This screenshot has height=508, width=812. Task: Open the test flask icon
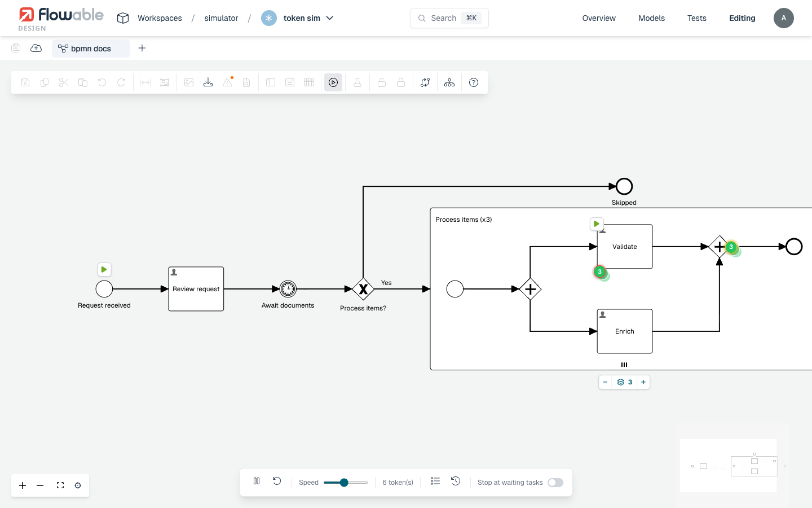tap(358, 82)
